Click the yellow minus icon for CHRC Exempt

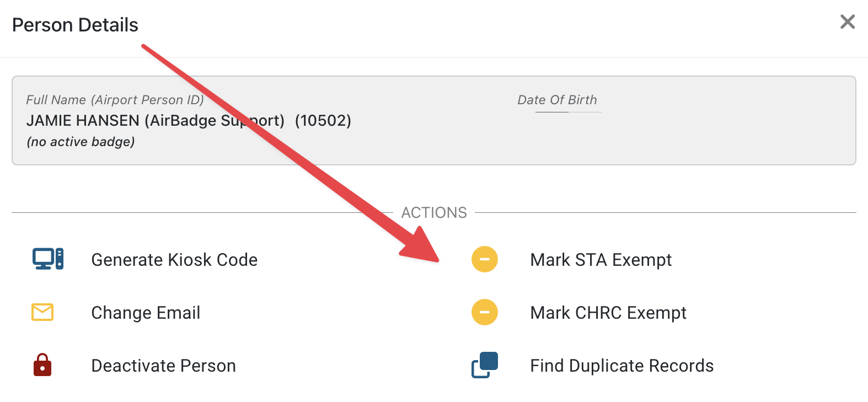(x=485, y=312)
